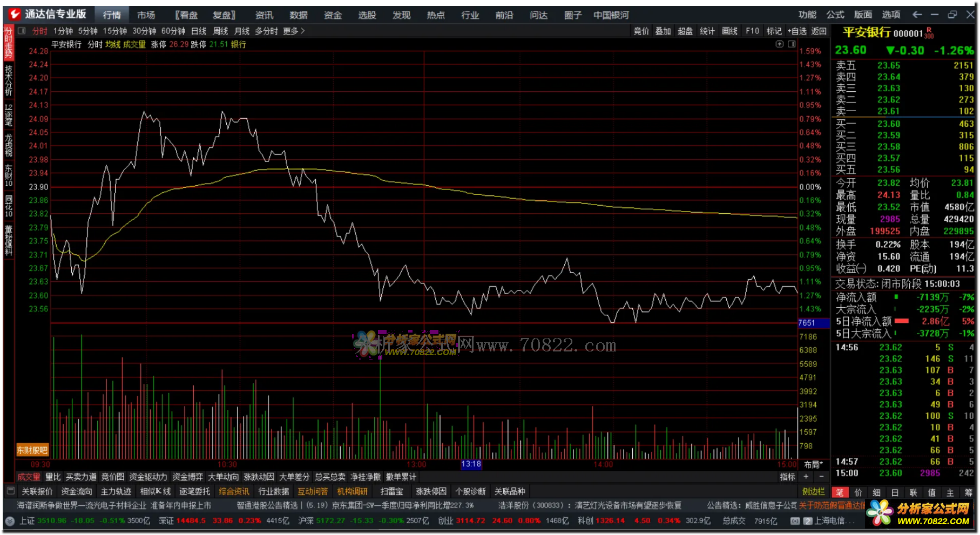Click the 13:18 time marker on axis
The width and height of the screenshot is (980, 535).
(x=471, y=464)
